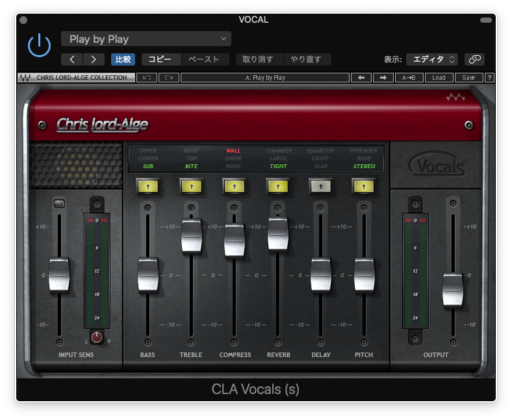Click the CHRIS LORD-ALGE COLLECTION label

[x=82, y=78]
